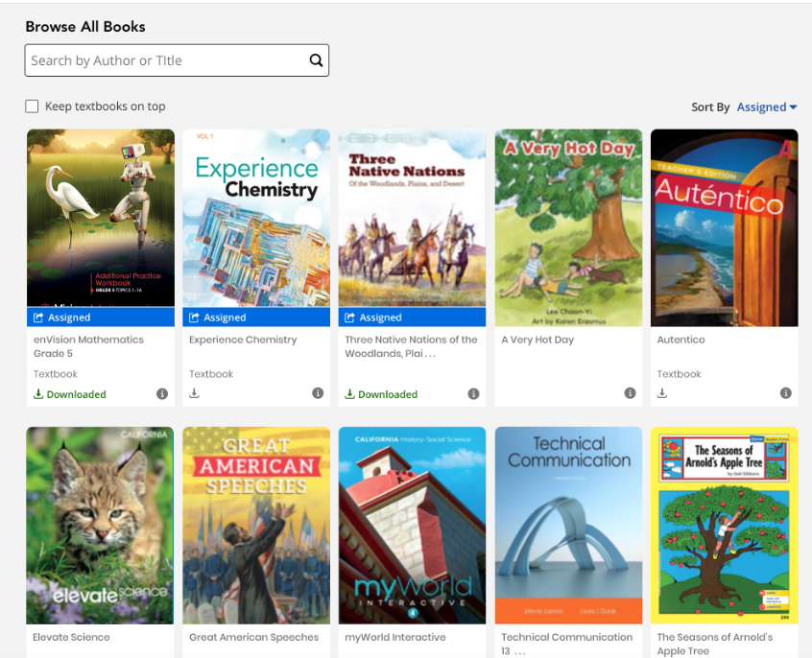The width and height of the screenshot is (812, 658).
Task: Open the Experience Chemistry cover
Action: click(x=256, y=218)
